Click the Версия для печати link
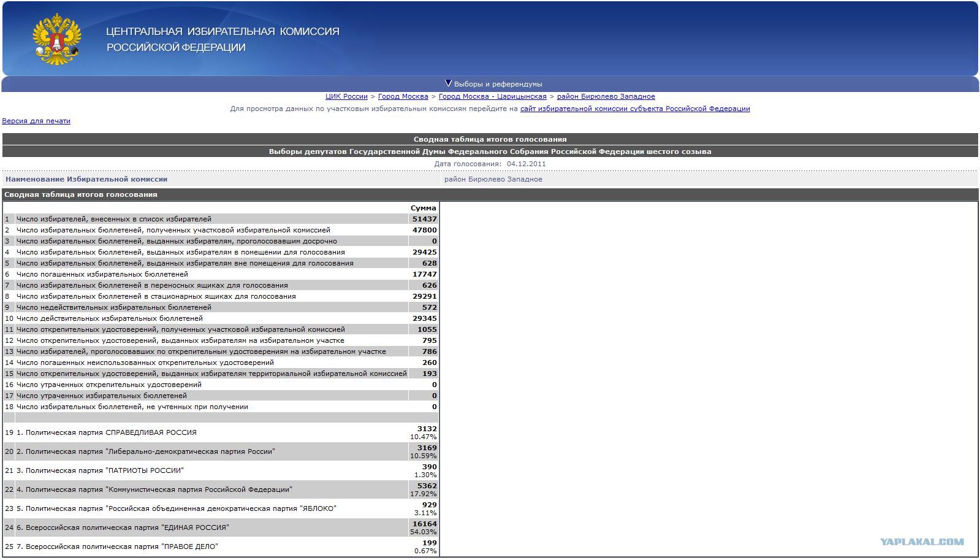 (36, 121)
